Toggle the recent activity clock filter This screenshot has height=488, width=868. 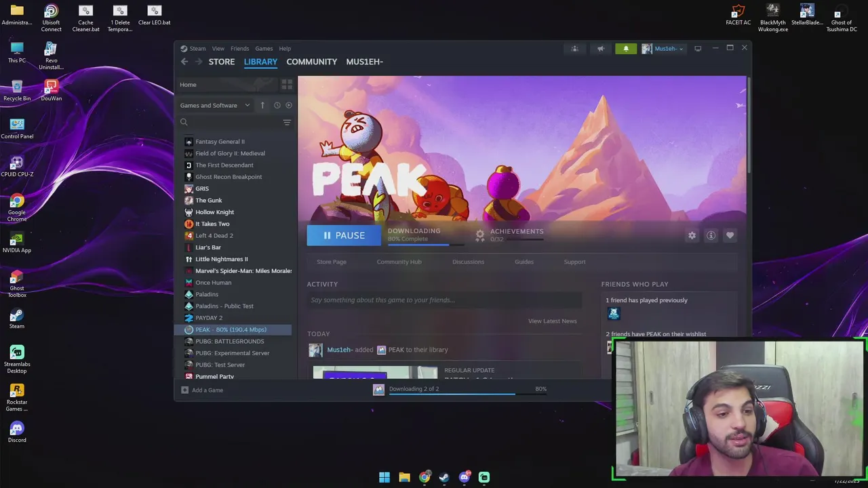point(277,105)
